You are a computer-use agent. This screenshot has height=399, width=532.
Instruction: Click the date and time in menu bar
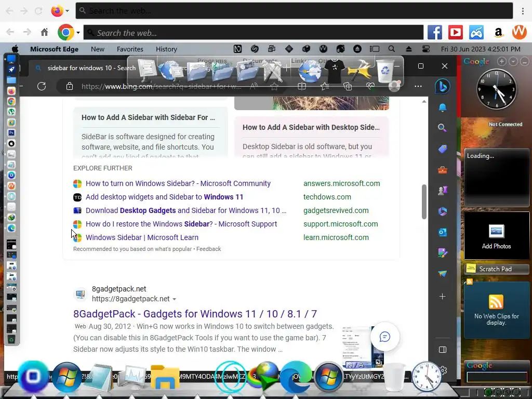481,49
